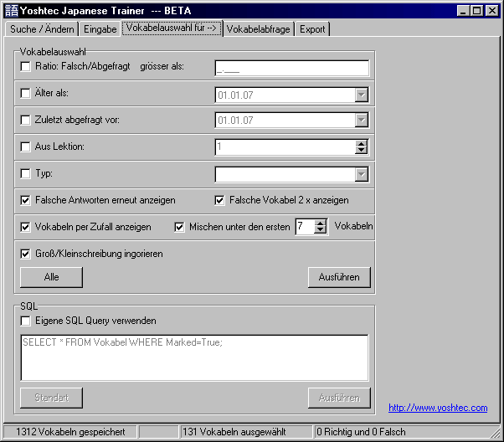Open the Export tab
Viewport: 504px width, 442px height.
click(312, 29)
